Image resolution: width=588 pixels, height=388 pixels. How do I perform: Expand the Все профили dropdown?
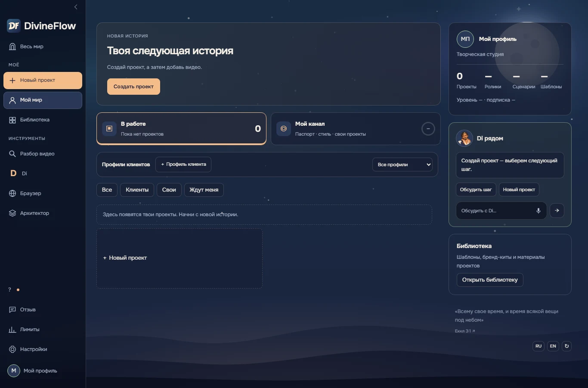pos(402,165)
